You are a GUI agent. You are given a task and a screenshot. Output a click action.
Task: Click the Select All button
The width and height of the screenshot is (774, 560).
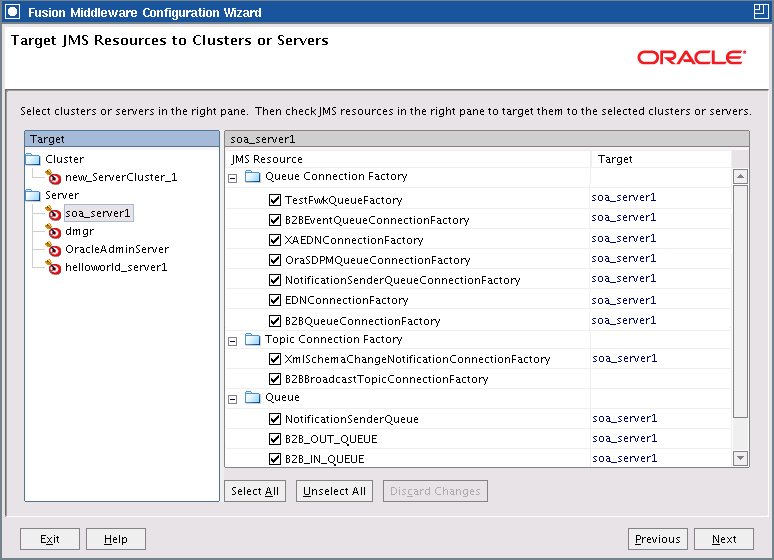tap(255, 491)
